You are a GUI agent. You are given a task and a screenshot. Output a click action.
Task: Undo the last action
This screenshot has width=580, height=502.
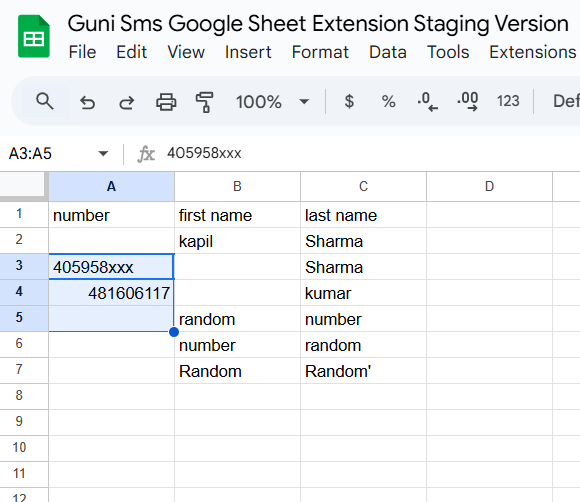click(87, 102)
